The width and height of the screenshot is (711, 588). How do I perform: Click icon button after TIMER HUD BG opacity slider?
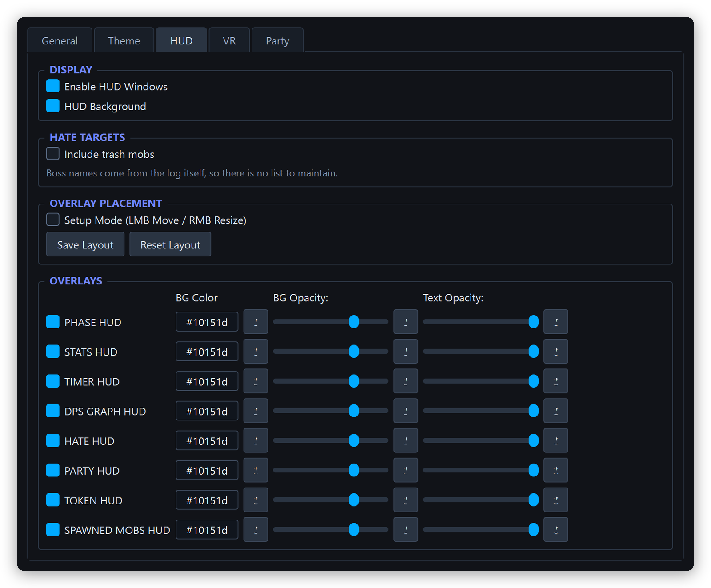pos(406,381)
